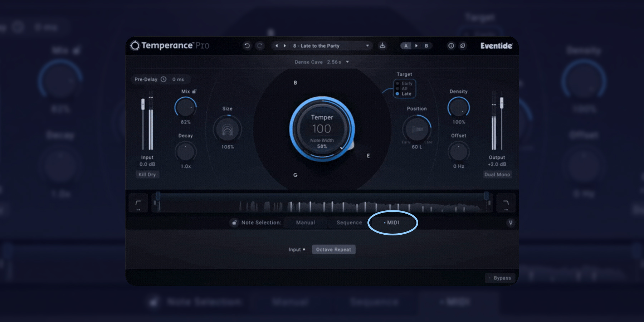Click the Note Selection lock icon

tap(234, 223)
